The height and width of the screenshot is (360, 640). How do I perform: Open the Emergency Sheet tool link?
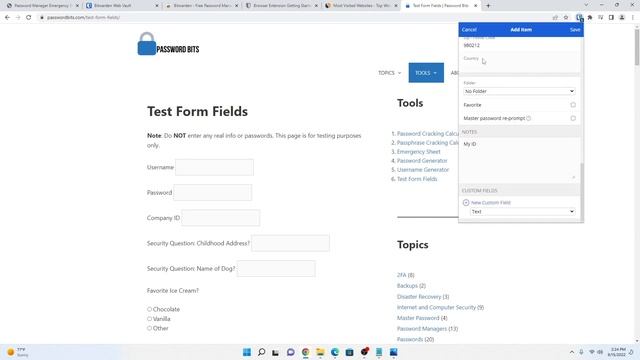point(419,151)
